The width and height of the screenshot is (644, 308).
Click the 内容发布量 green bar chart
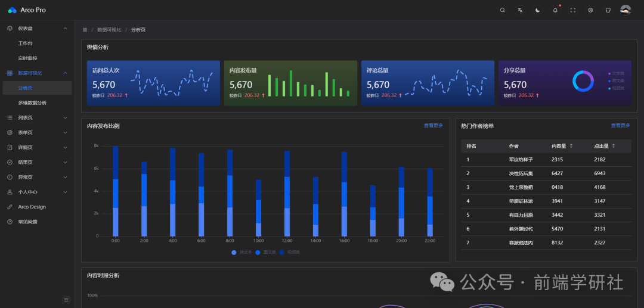309,83
